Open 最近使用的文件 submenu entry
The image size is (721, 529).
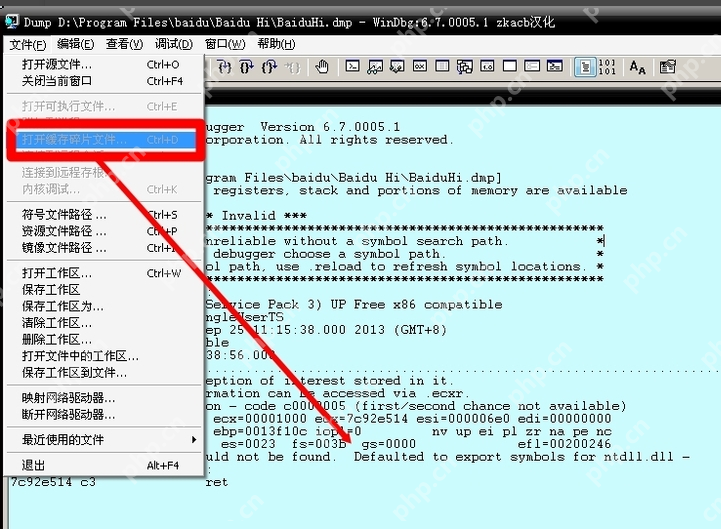click(x=104, y=440)
